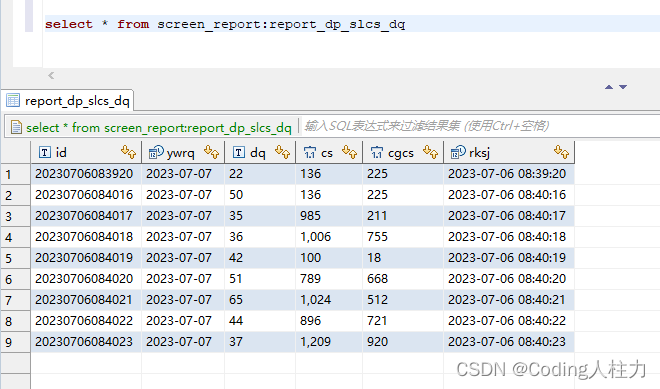Select the cs column header
The width and height of the screenshot is (660, 389).
coord(329,152)
